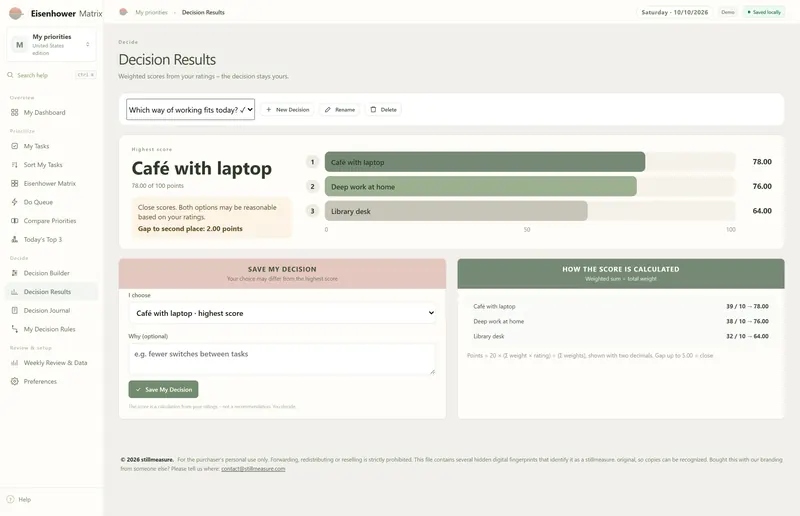Click the Compare Priorities icon
The image size is (800, 516).
tap(14, 221)
